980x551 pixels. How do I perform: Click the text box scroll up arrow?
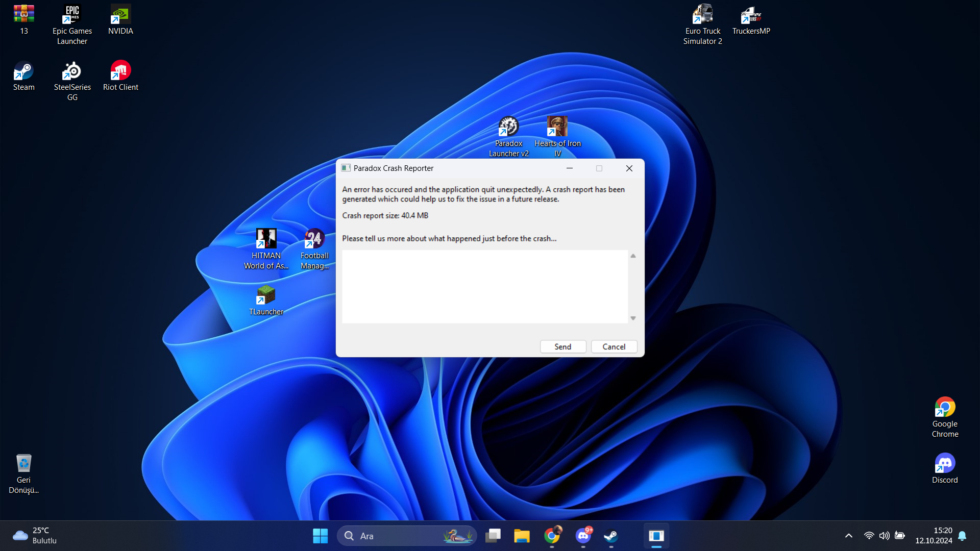pos(633,256)
